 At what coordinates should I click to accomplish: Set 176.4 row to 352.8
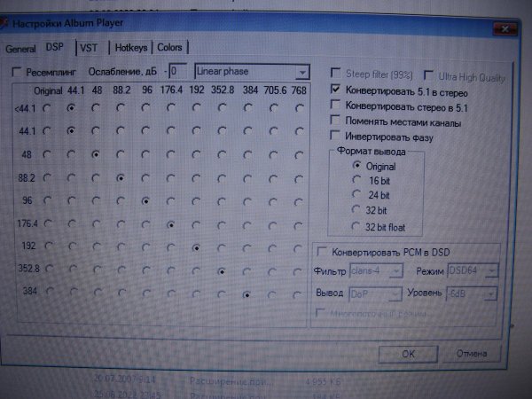coord(222,225)
